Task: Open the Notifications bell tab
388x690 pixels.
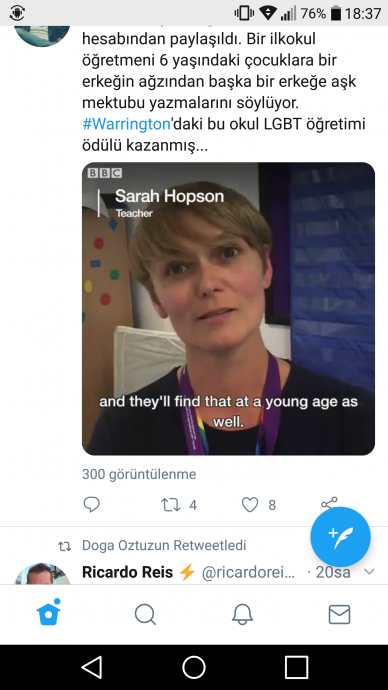Action: tap(242, 614)
